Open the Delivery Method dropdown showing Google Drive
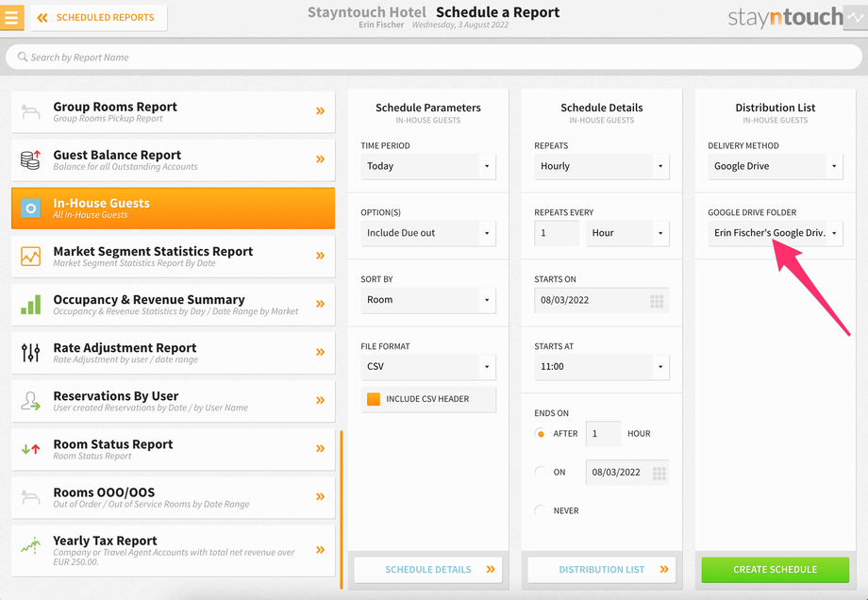This screenshot has width=868, height=600. 775,166
